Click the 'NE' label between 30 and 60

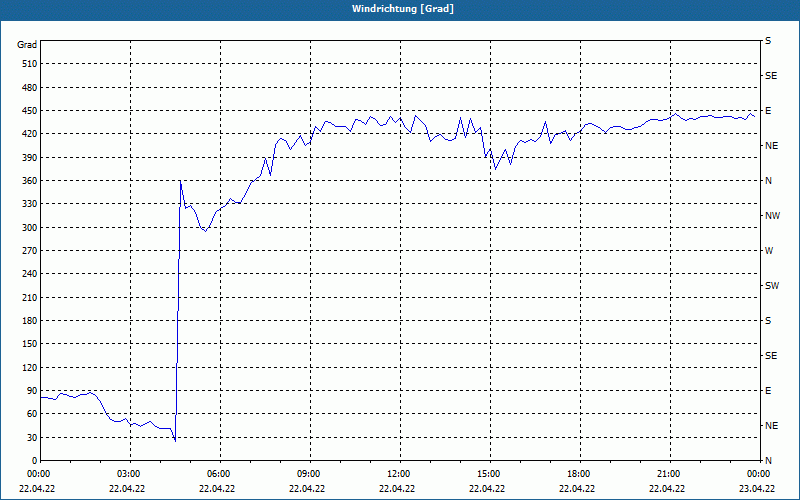[771, 426]
